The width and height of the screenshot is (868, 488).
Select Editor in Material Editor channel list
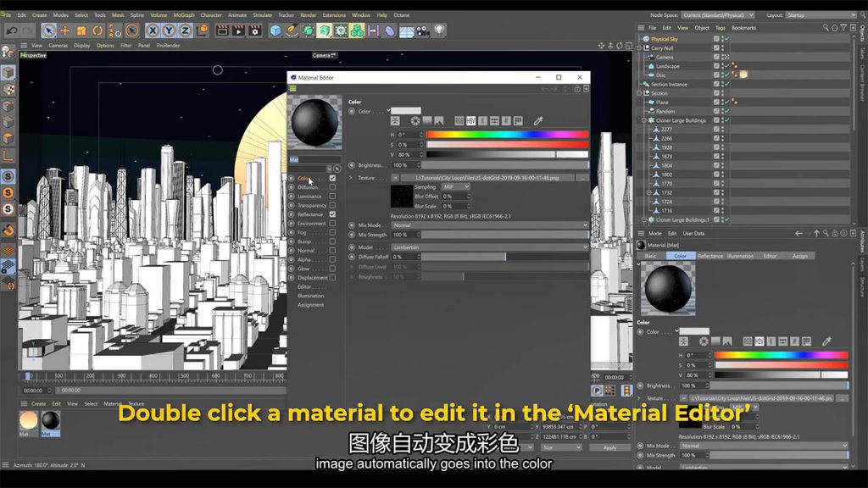point(304,286)
